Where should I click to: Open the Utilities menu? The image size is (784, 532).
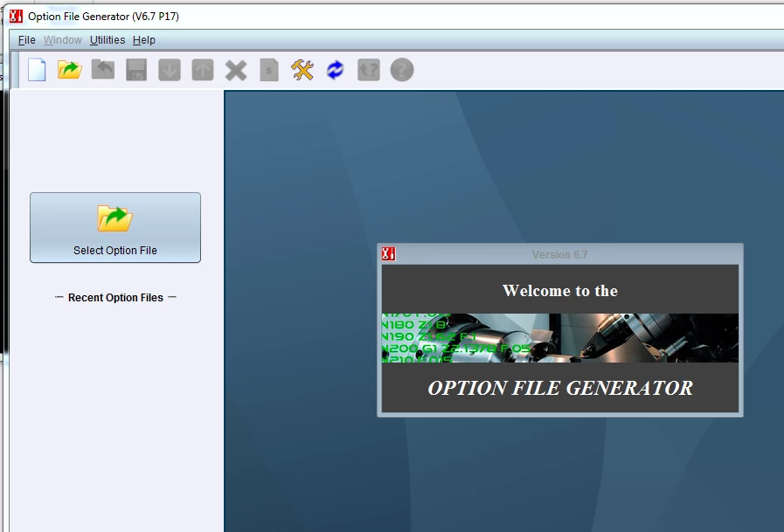click(x=108, y=40)
